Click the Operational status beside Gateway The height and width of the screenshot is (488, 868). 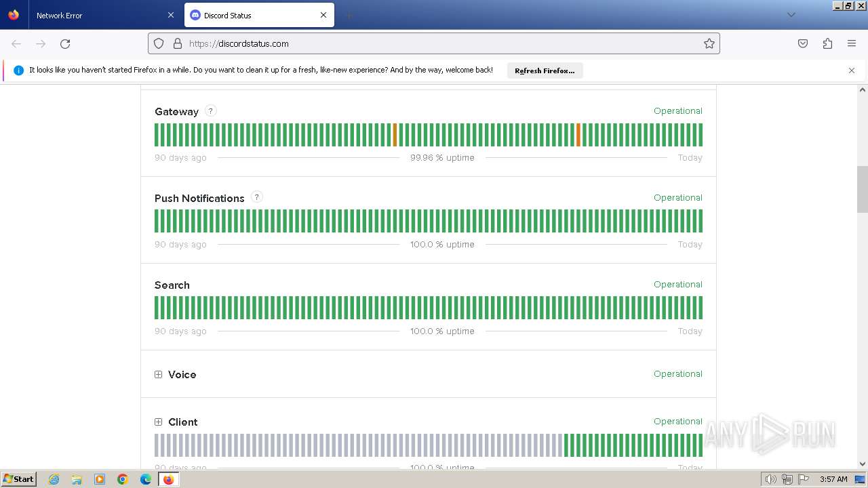click(x=678, y=111)
